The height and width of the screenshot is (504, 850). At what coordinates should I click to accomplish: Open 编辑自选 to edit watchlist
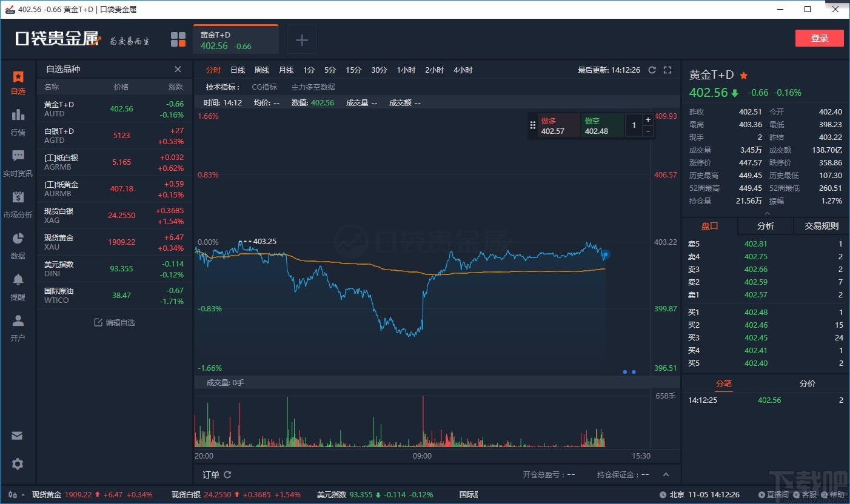pos(115,322)
